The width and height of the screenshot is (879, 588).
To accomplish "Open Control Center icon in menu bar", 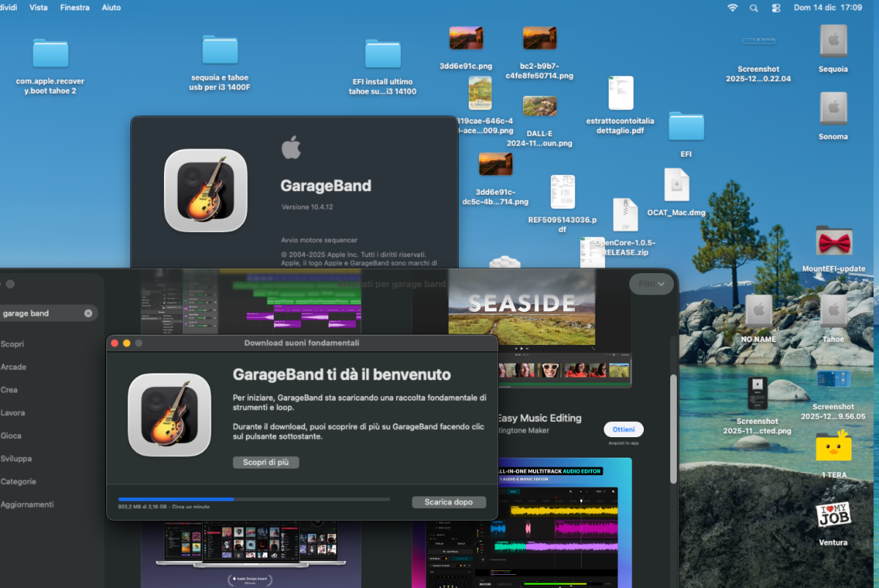I will click(776, 7).
